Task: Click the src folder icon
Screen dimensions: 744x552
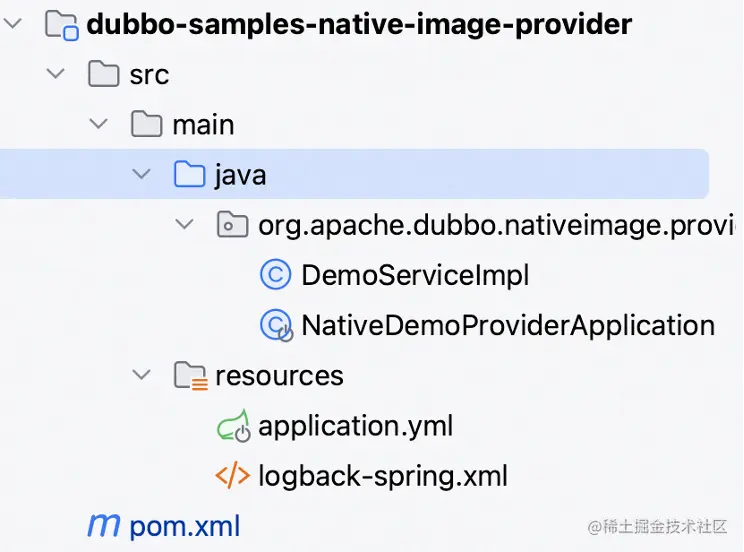Action: 103,74
